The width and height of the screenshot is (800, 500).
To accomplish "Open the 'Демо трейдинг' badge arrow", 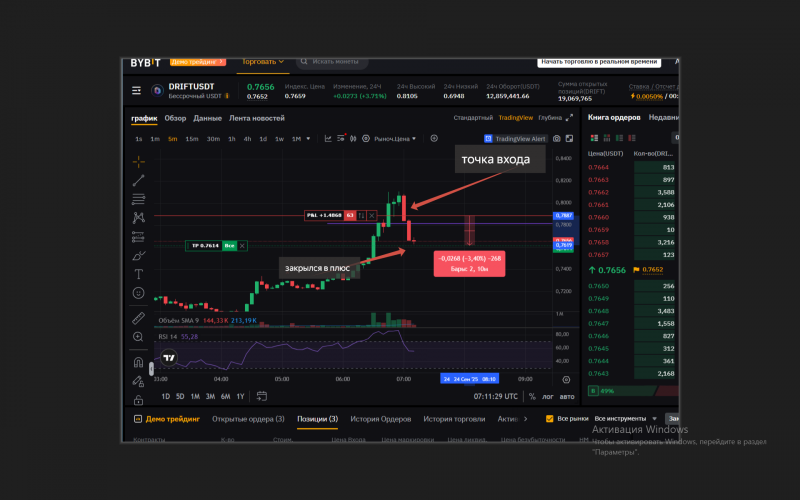I will (x=221, y=62).
